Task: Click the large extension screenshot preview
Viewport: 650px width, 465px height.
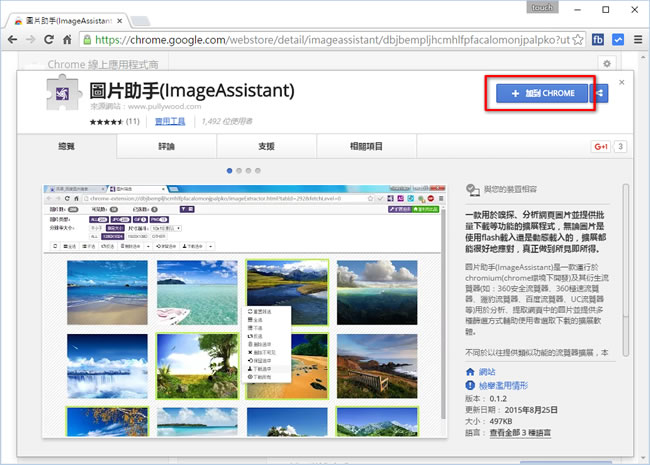Action: click(x=245, y=311)
